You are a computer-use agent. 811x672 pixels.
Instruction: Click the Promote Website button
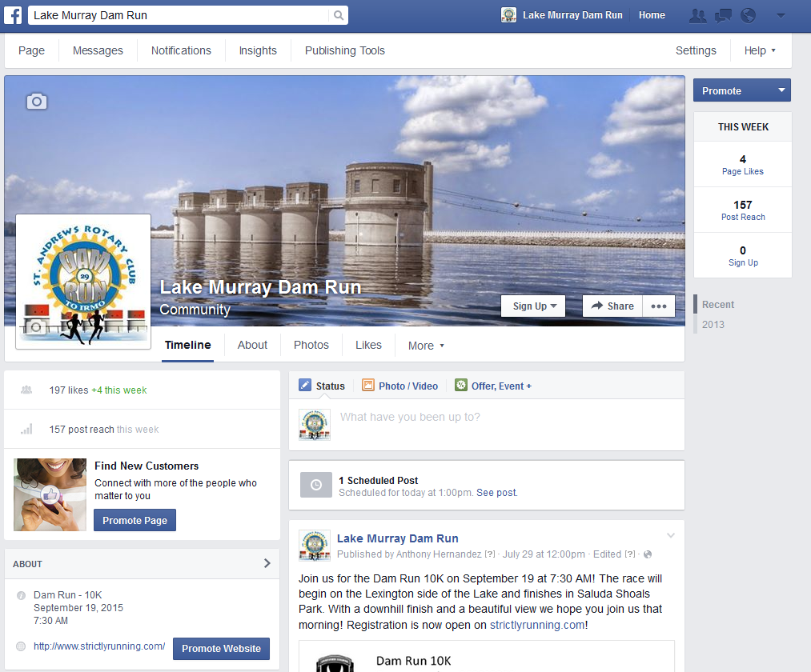pyautogui.click(x=222, y=648)
